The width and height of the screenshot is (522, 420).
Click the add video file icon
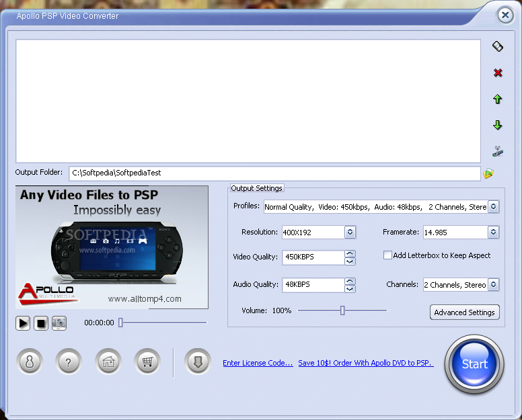(x=497, y=46)
